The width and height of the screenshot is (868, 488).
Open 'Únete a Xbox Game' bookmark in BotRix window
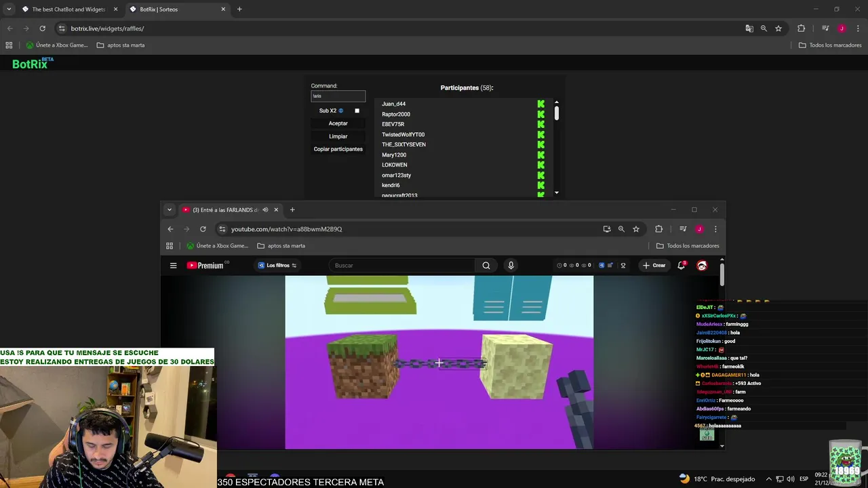pos(57,45)
